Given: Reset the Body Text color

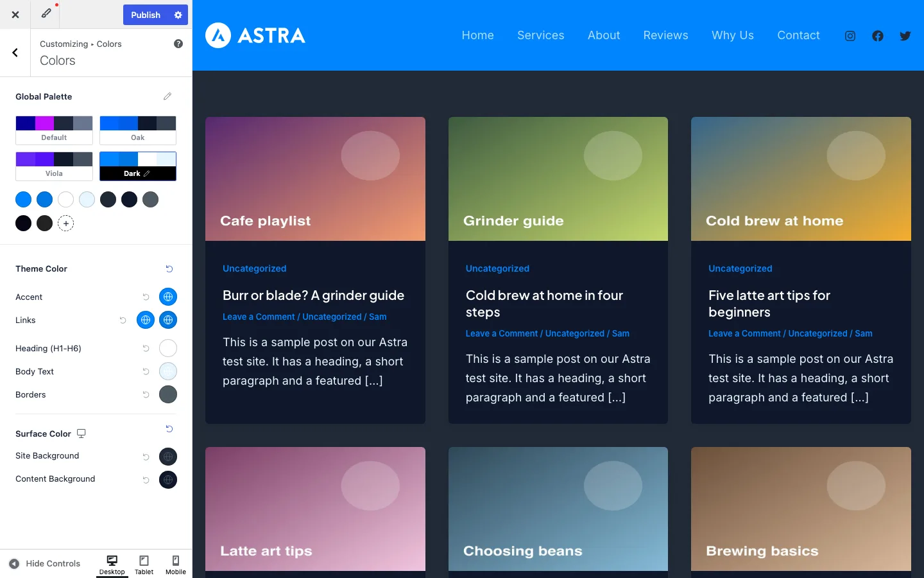Looking at the screenshot, I should click(146, 371).
